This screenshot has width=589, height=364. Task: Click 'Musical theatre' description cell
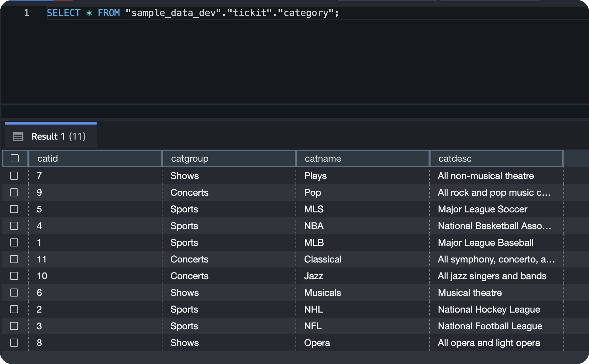pyautogui.click(x=496, y=293)
